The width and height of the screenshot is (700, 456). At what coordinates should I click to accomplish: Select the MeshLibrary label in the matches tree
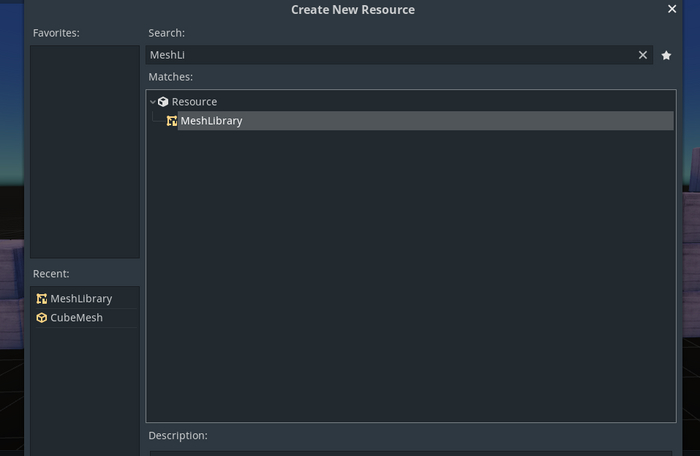(x=211, y=121)
